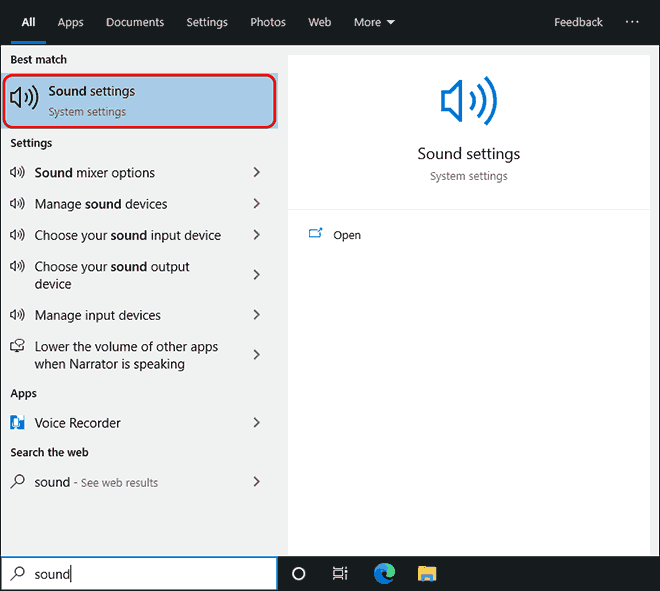This screenshot has height=591, width=660.
Task: Click the speaker icon in Best match result
Action: pos(24,97)
